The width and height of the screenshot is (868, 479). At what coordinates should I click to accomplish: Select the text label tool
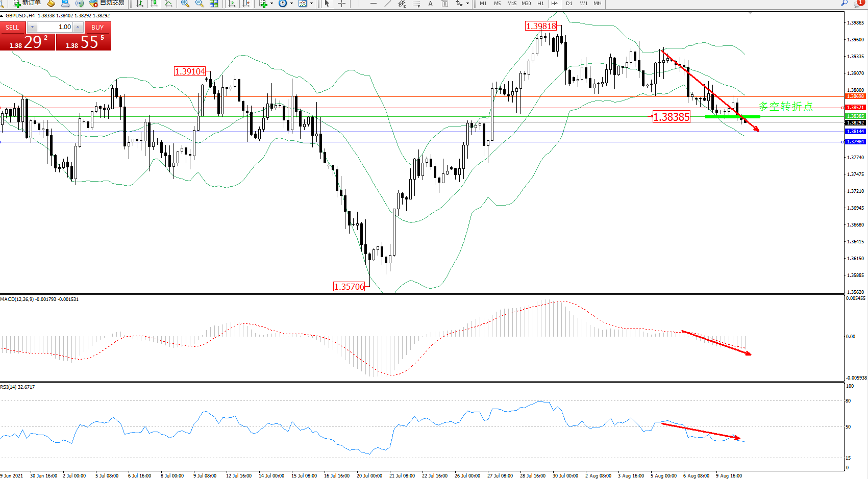[430, 4]
